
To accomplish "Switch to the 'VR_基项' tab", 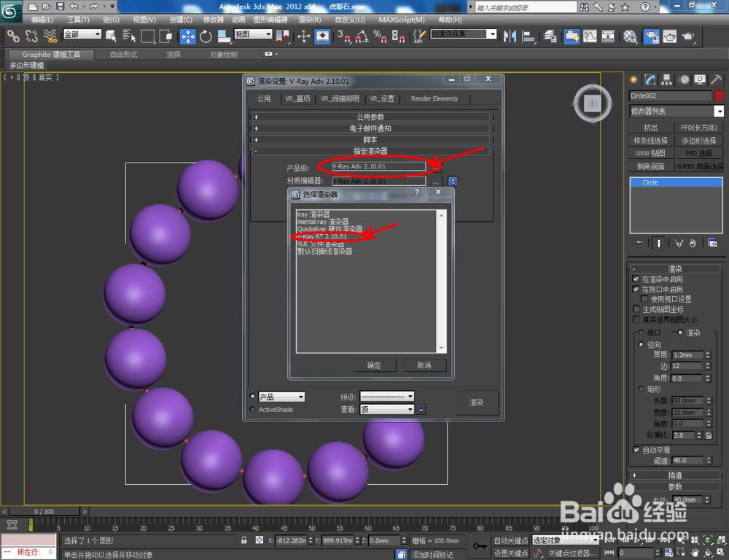I will click(298, 98).
